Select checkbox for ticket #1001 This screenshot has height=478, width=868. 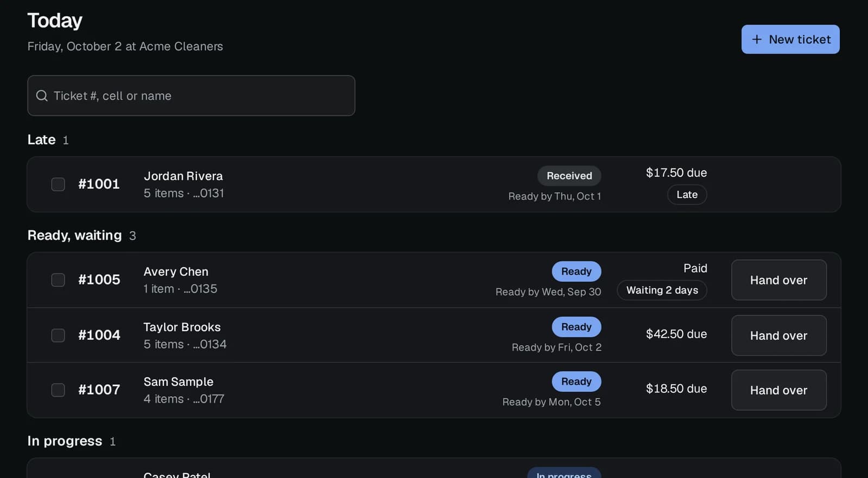click(x=58, y=184)
